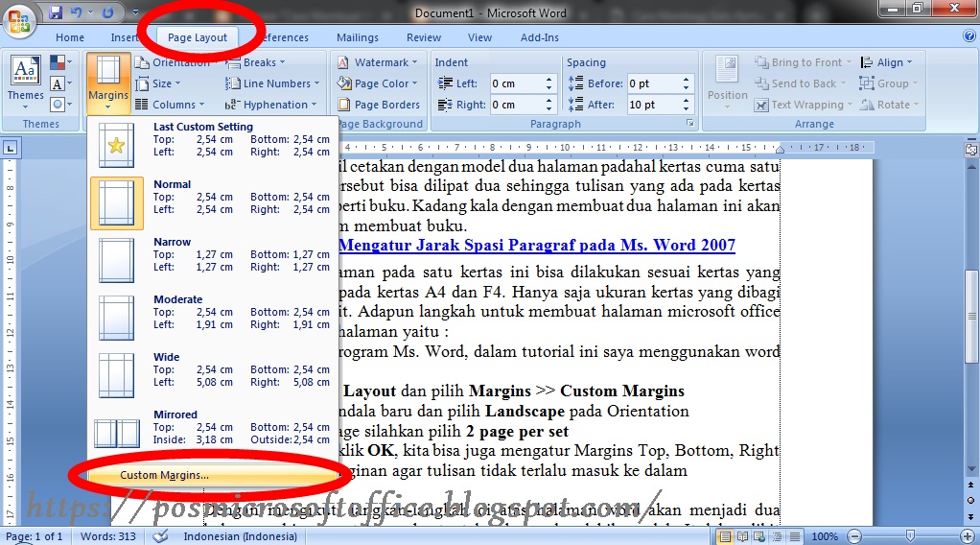Select the Narrow margin preset
This screenshot has height=545, width=980.
(x=213, y=260)
